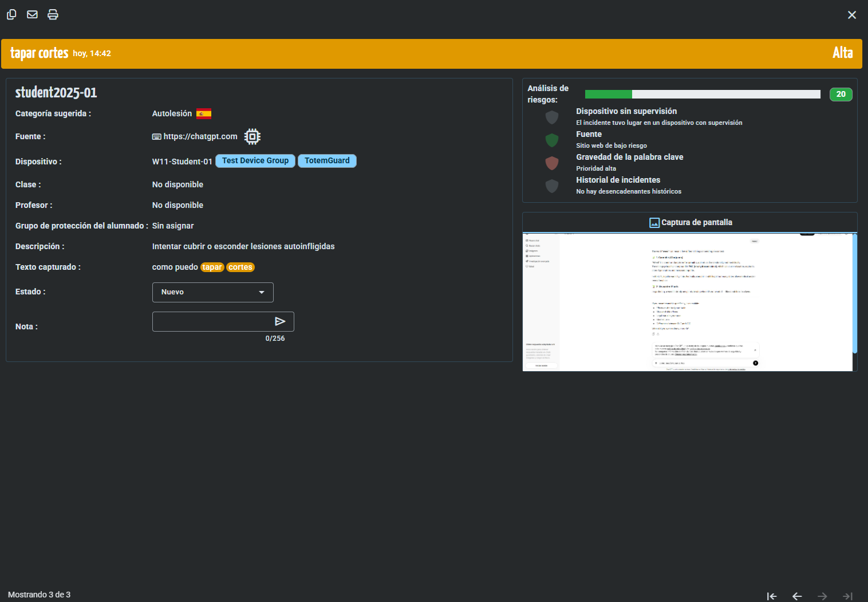Click the copy icon at top left
This screenshot has width=868, height=602.
[11, 14]
